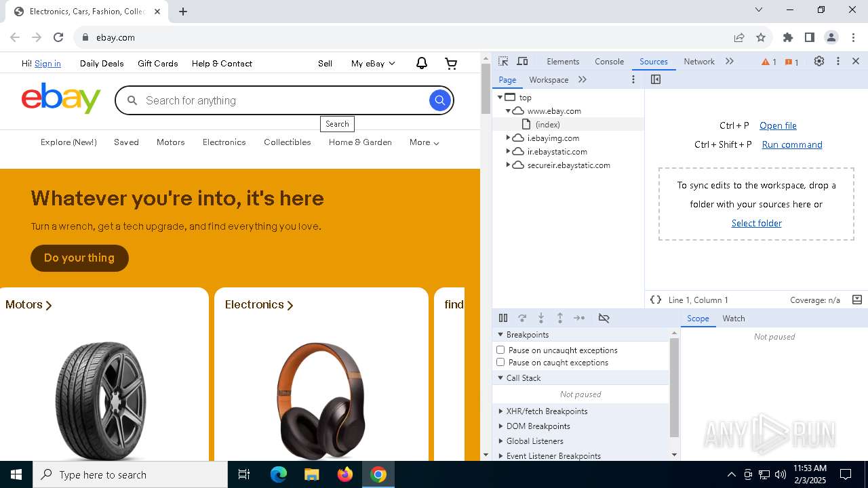Click the blue eBay search button
The width and height of the screenshot is (868, 488).
tap(440, 100)
